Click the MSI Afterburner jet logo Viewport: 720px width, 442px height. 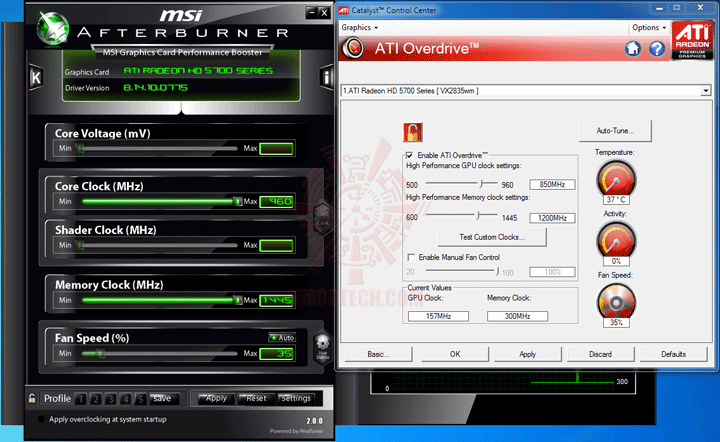click(x=53, y=28)
